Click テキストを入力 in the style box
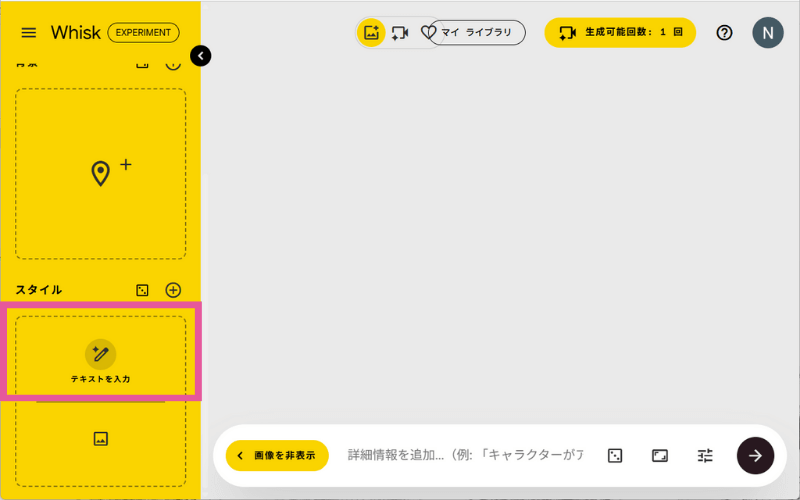The image size is (800, 500). pyautogui.click(x=101, y=362)
